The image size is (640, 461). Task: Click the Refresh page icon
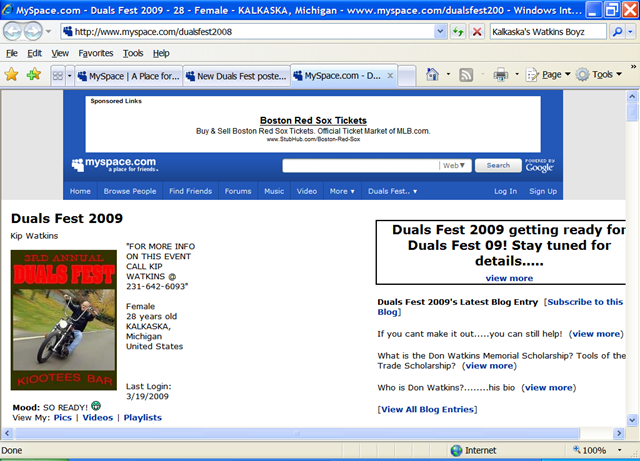point(458,31)
